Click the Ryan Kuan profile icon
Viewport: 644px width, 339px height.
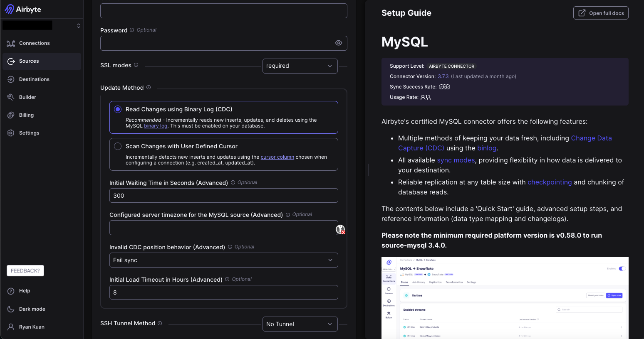coord(10,327)
